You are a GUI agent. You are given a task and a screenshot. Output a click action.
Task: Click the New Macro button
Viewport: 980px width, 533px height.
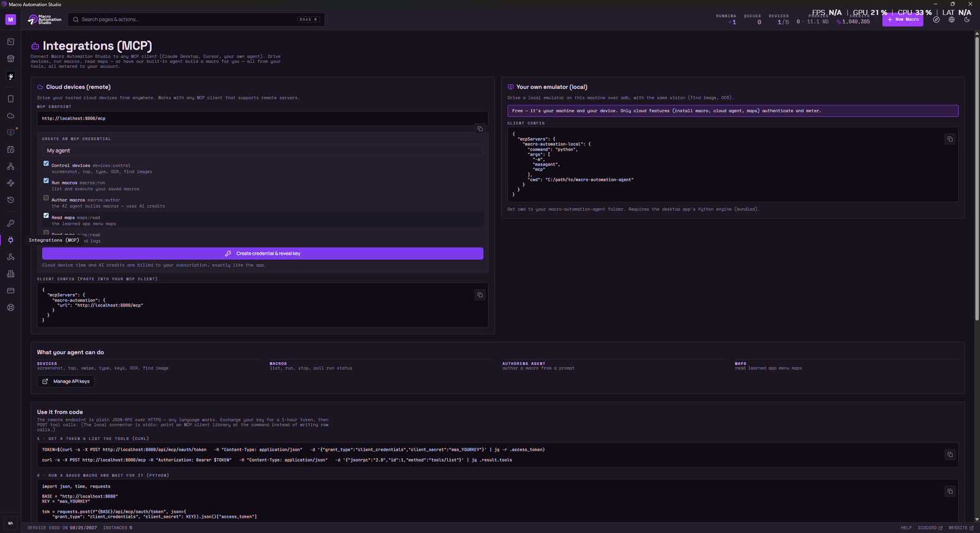point(903,20)
